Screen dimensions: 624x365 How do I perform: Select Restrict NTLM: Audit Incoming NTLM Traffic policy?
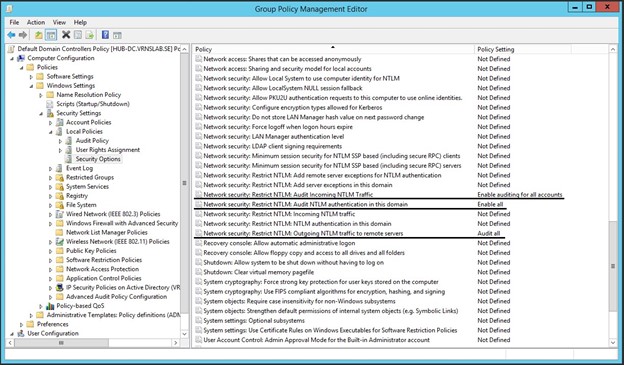[288, 195]
